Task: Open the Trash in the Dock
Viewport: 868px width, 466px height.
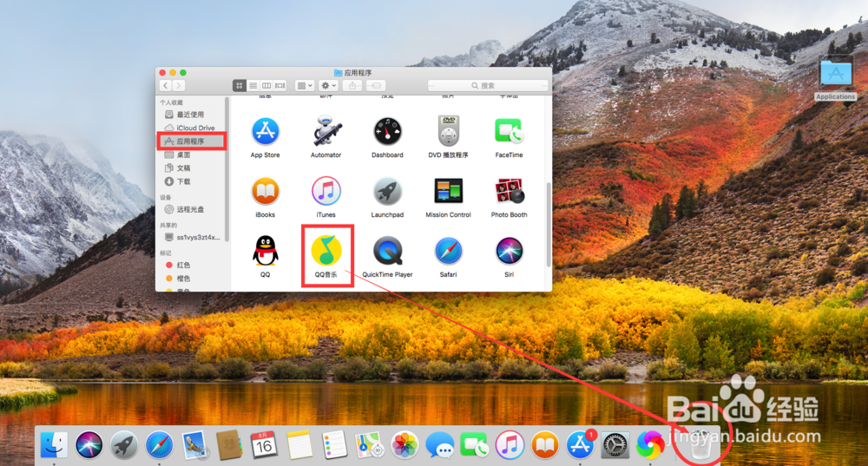Action: tap(700, 446)
